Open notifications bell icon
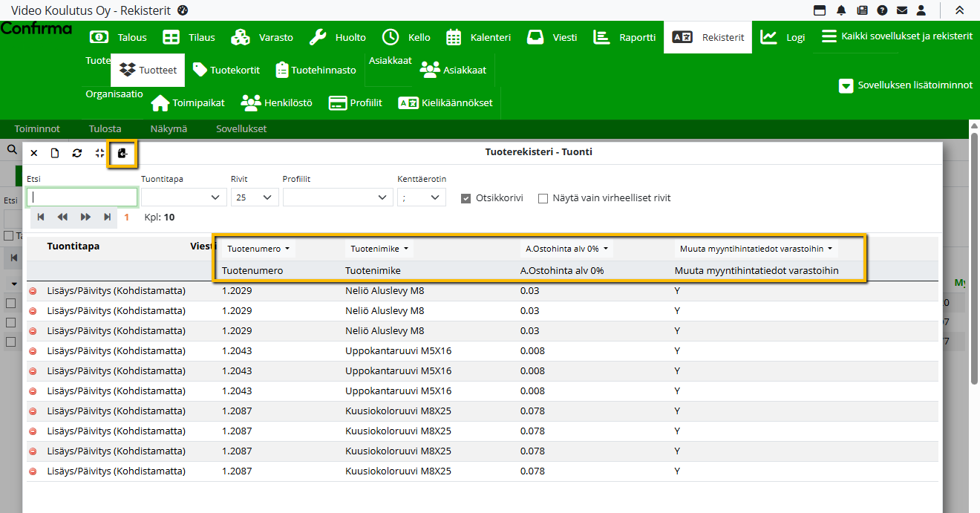This screenshot has height=513, width=980. pyautogui.click(x=841, y=10)
